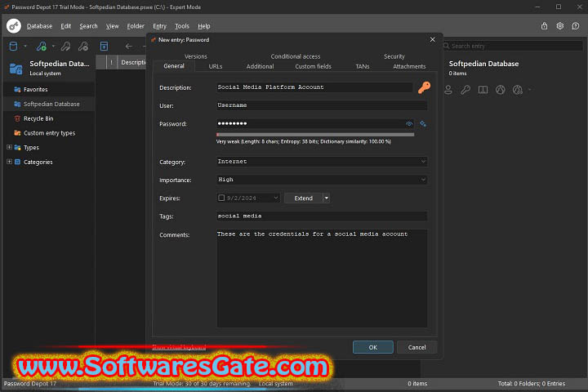Open the Importance dropdown
The height and width of the screenshot is (392, 588).
(x=423, y=180)
